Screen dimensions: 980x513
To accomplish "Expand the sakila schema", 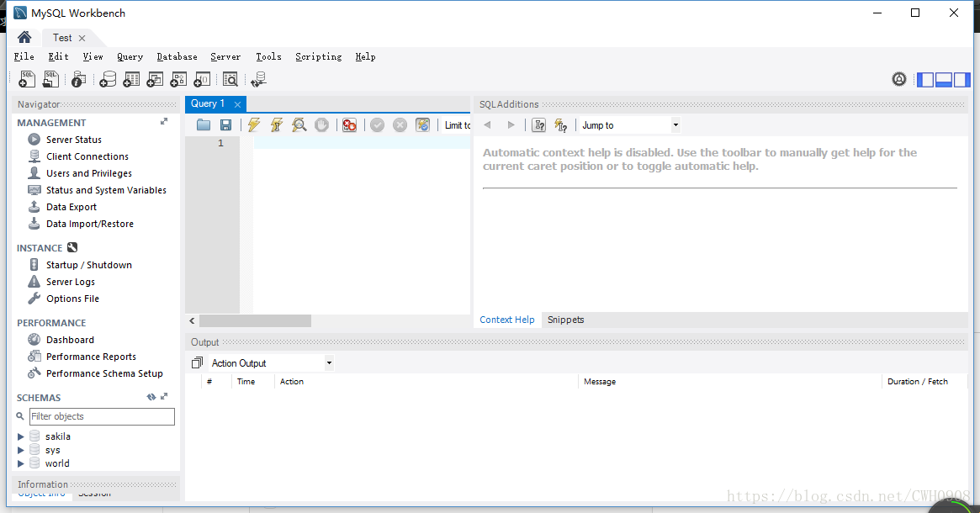I will [21, 436].
